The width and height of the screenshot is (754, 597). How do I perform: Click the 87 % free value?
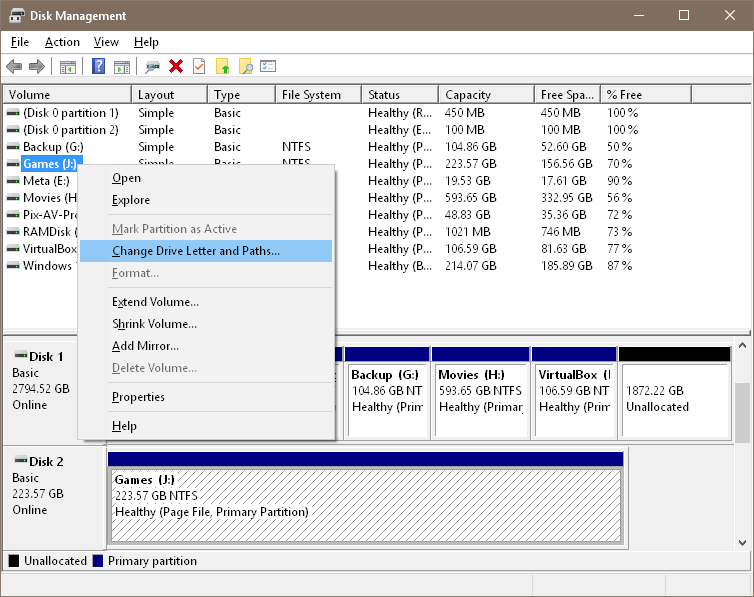tap(619, 266)
